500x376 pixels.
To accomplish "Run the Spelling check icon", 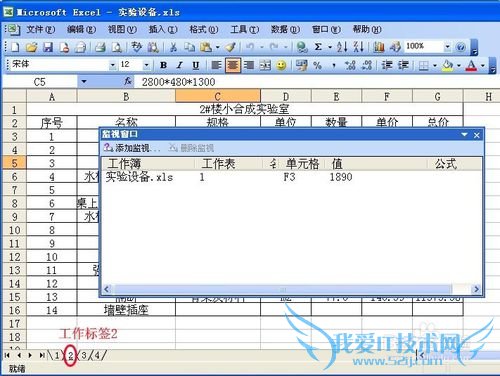I will [x=136, y=47].
